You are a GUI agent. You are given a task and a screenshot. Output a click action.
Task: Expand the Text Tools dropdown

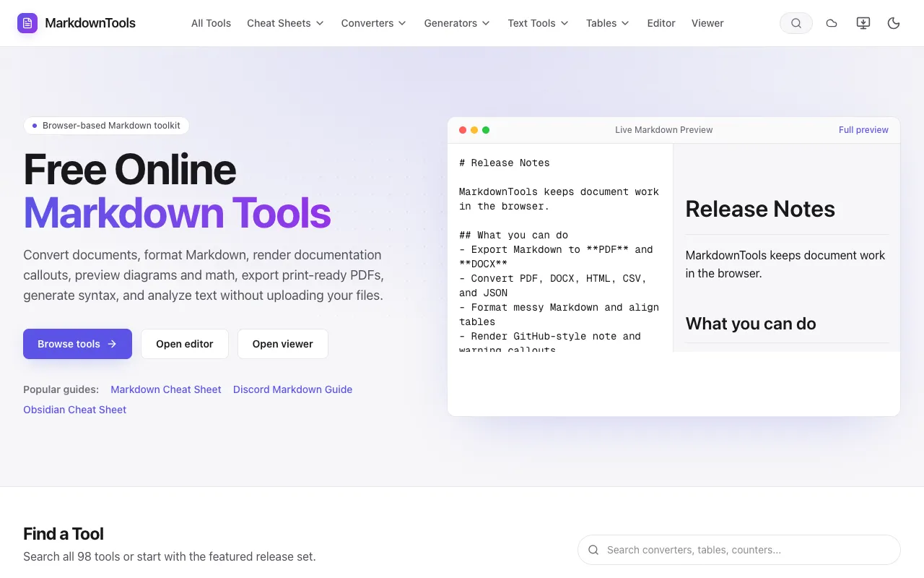pyautogui.click(x=538, y=23)
